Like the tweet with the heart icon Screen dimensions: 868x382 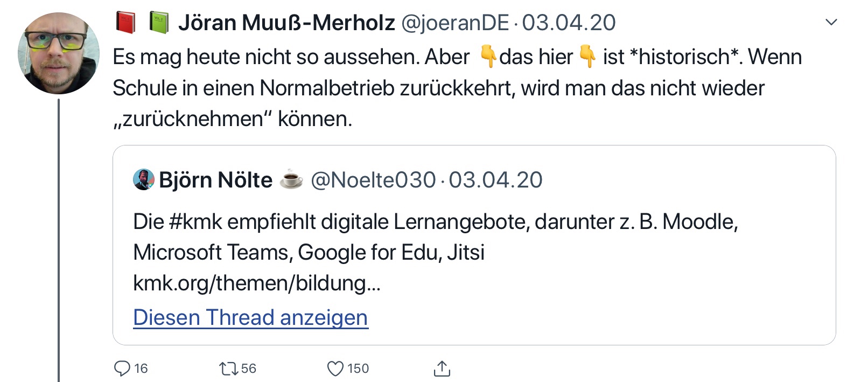pyautogui.click(x=335, y=369)
